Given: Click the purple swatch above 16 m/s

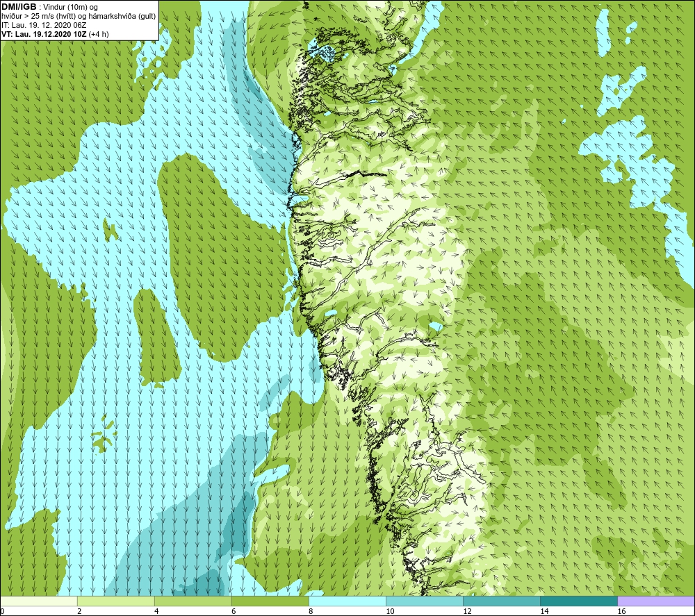Looking at the screenshot, I should (656, 601).
